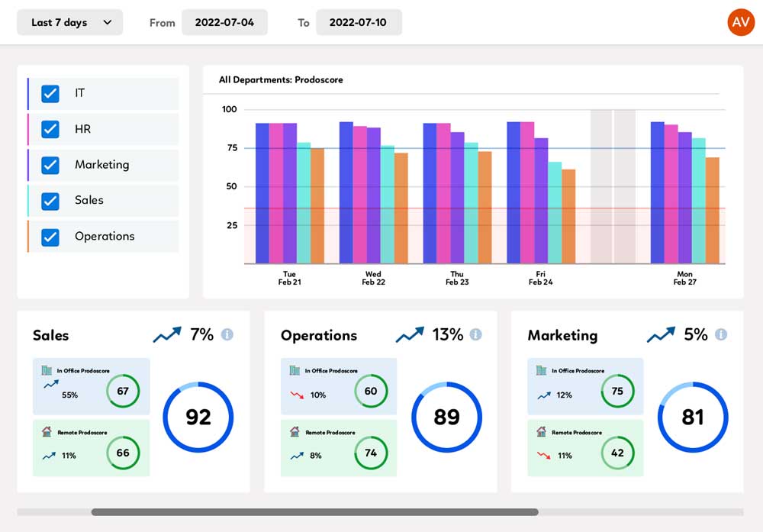Viewport: 763px width, 532px height.
Task: Click Operations Remote score 74 circle
Action: pos(371,453)
